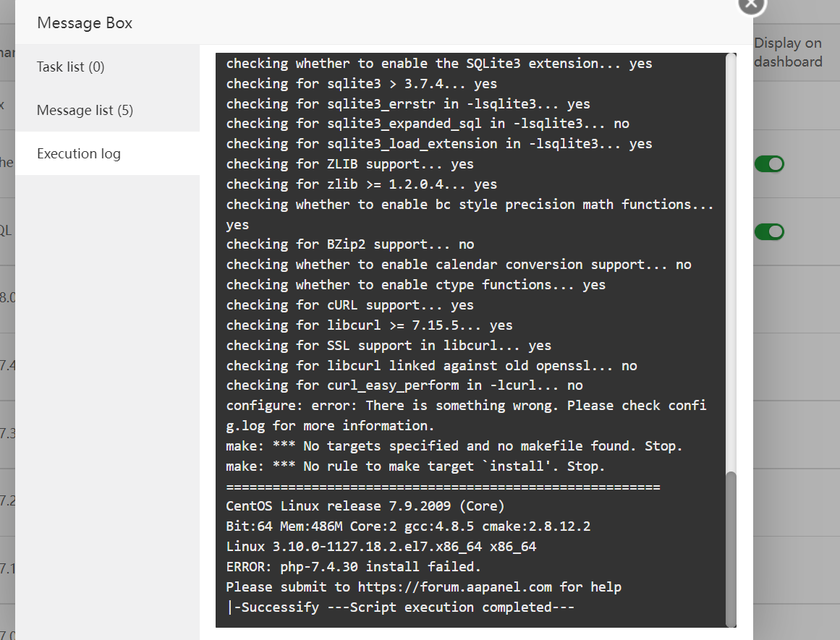Click the make install no rule line
Viewport: 840px width, 640px height.
pyautogui.click(x=415, y=466)
